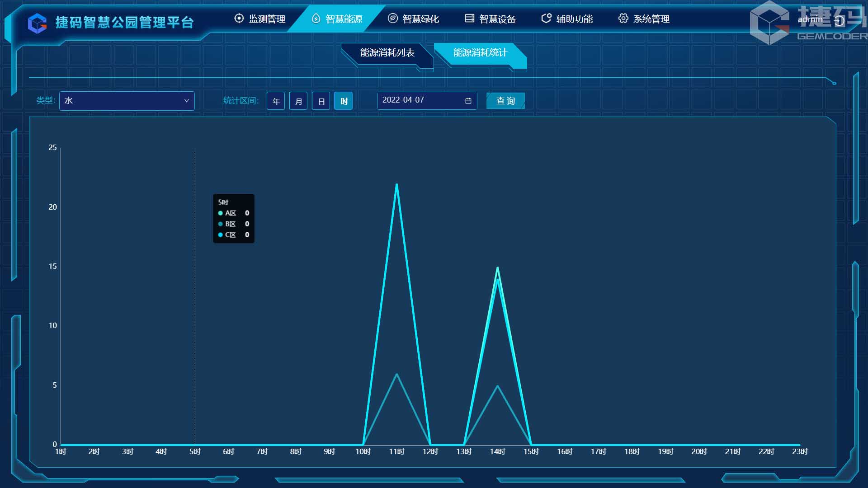
Task: Click the auxiliary functions icon
Action: (546, 19)
